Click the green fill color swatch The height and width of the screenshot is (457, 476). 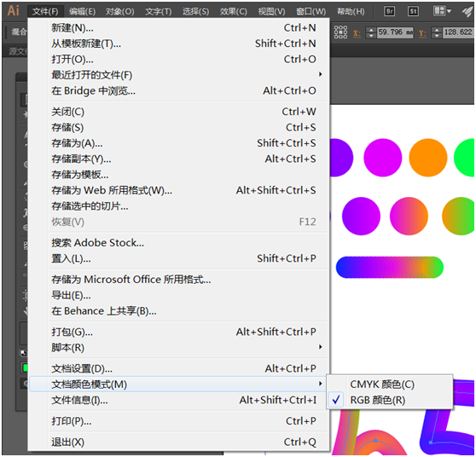[25, 367]
